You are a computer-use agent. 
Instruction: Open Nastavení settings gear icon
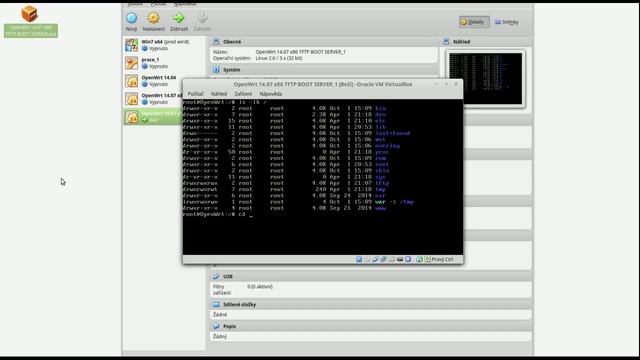(x=153, y=18)
